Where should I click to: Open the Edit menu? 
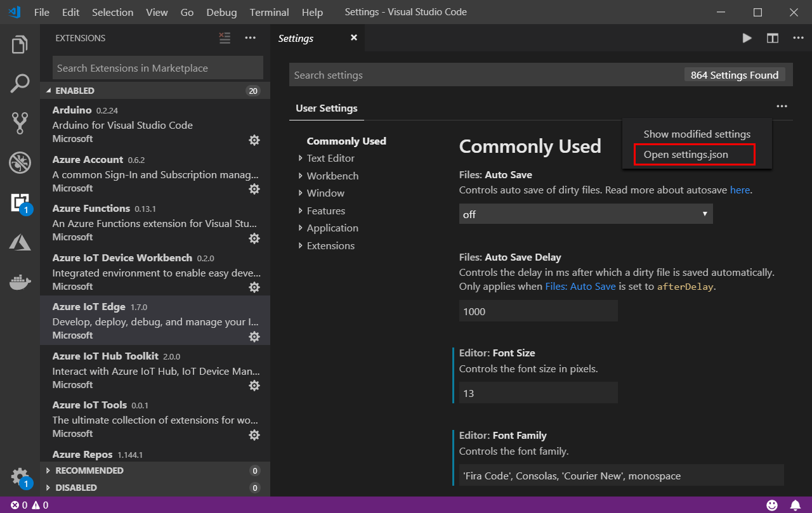tap(71, 12)
